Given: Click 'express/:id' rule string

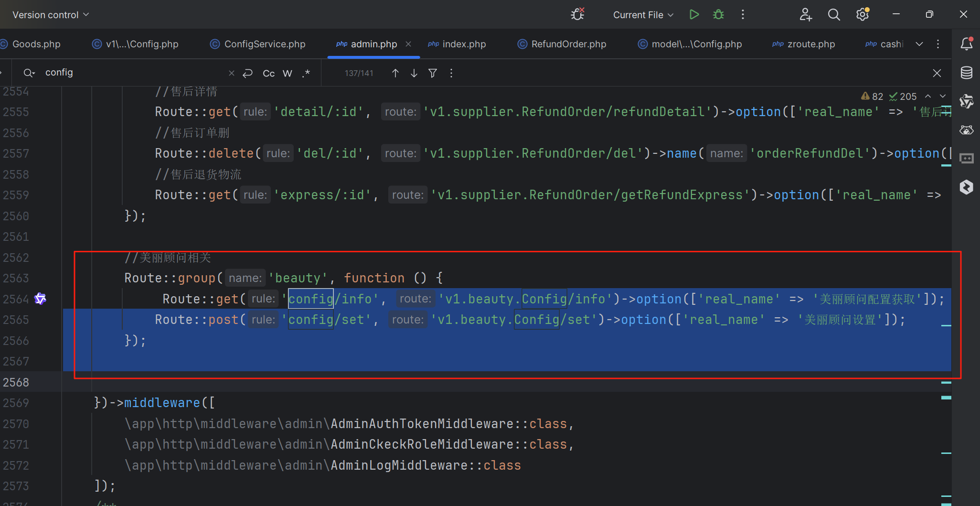Looking at the screenshot, I should click(x=322, y=195).
